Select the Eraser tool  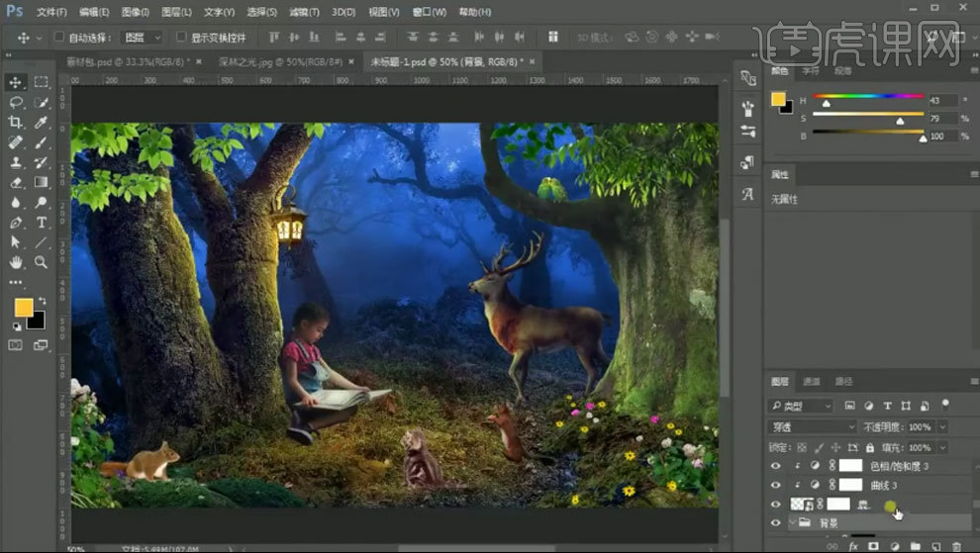(x=16, y=182)
